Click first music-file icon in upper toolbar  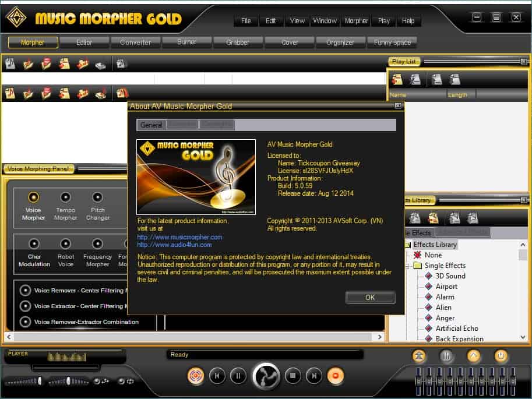10,63
